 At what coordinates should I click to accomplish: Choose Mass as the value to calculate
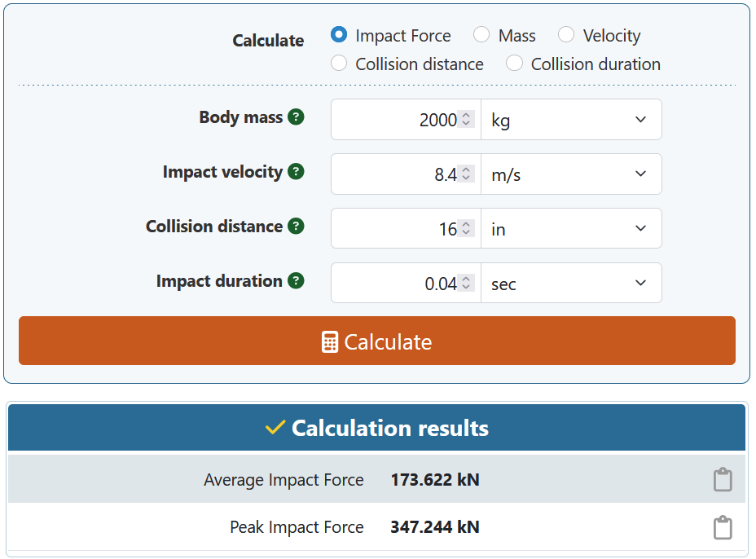pyautogui.click(x=481, y=35)
